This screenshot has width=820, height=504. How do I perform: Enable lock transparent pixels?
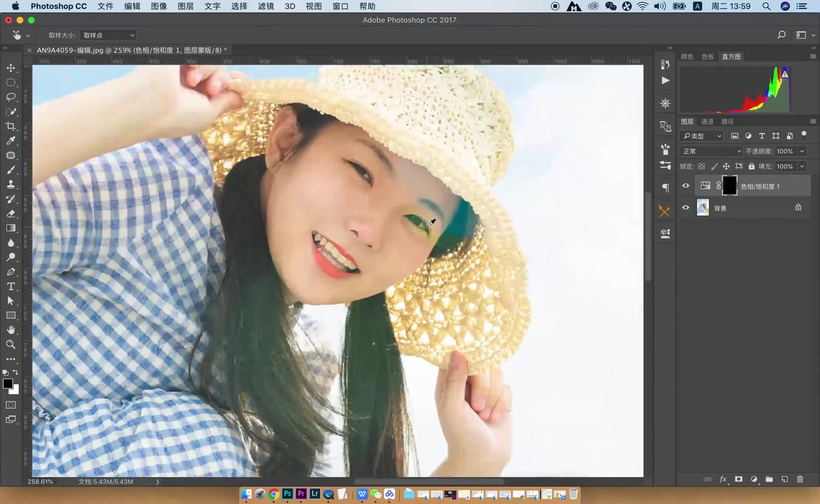(701, 166)
